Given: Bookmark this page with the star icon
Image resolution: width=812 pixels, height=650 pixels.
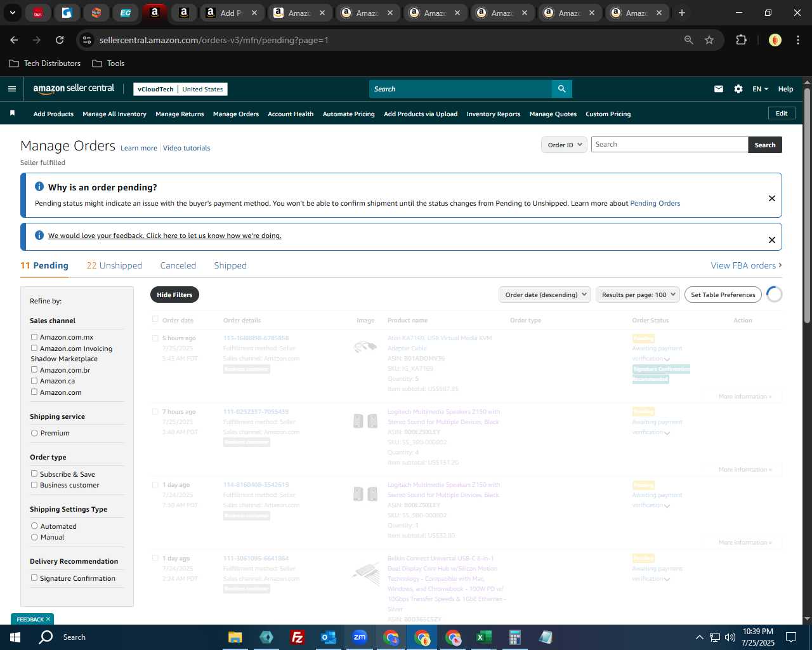Looking at the screenshot, I should [x=709, y=40].
